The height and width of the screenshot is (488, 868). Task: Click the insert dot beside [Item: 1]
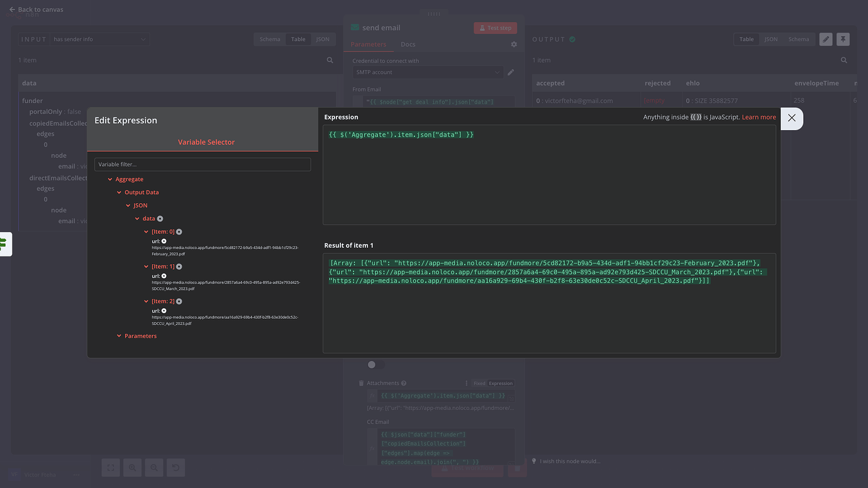(179, 267)
